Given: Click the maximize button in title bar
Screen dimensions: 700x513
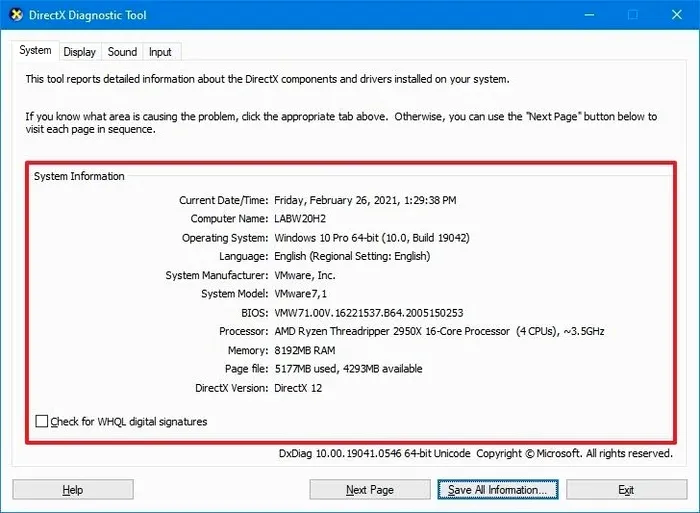Looking at the screenshot, I should [x=633, y=15].
